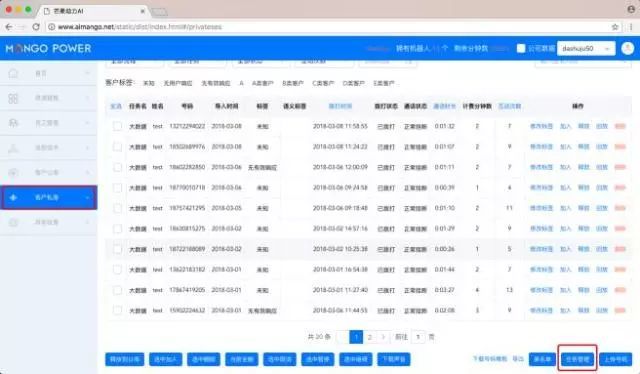Viewport: 640px width, 374px height.
Task: Click the red-outlined blue button at the bottom right
Action: (578, 359)
